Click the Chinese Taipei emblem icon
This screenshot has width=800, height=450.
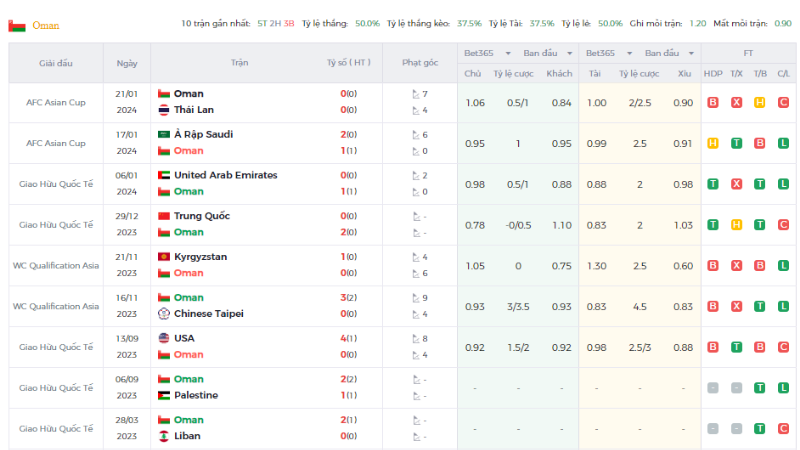coord(164,314)
